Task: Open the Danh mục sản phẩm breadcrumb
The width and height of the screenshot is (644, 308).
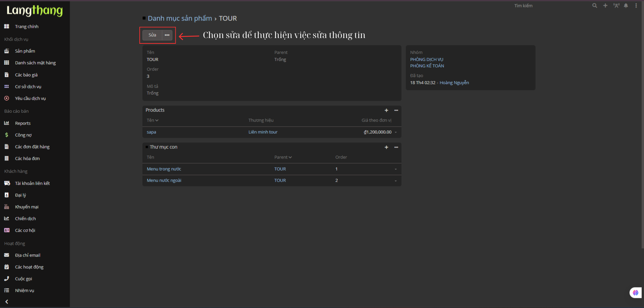Action: tap(180, 19)
